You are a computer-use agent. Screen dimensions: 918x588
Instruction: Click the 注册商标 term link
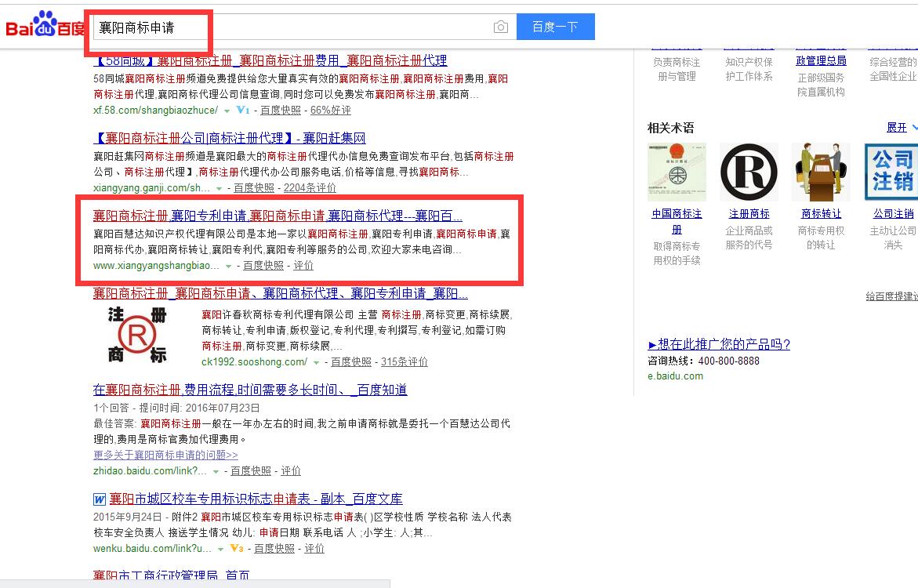click(x=749, y=214)
